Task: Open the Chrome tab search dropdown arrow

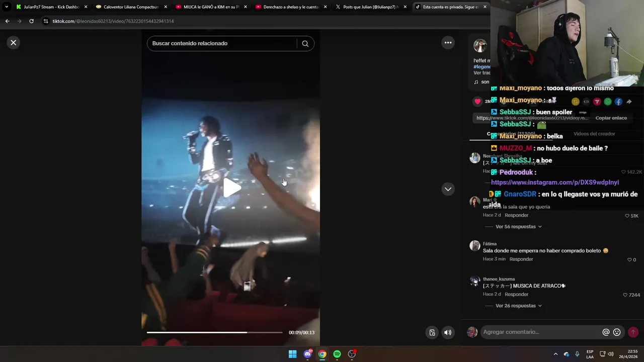Action: pyautogui.click(x=7, y=7)
